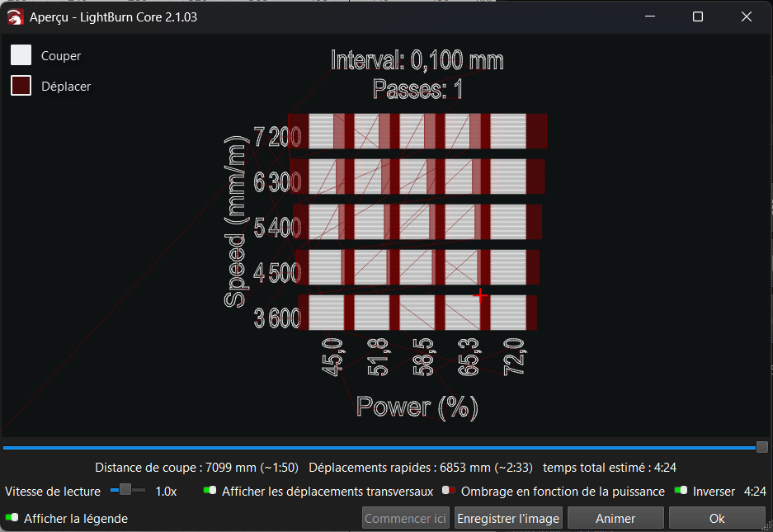Click the white 'Couper' legend swatch
Viewport: 773px width, 532px height.
pos(21,55)
